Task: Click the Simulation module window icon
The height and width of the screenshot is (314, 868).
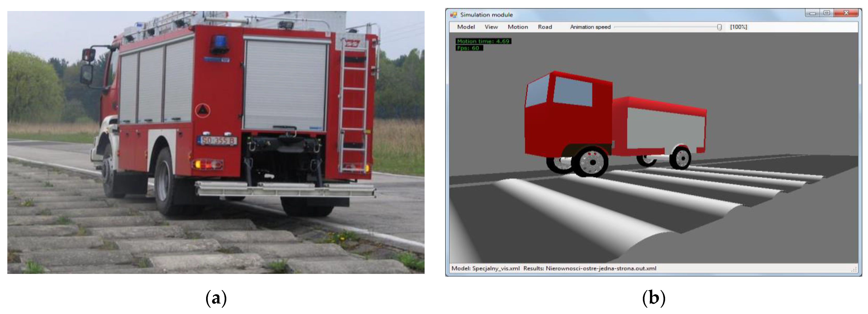Action: [453, 15]
